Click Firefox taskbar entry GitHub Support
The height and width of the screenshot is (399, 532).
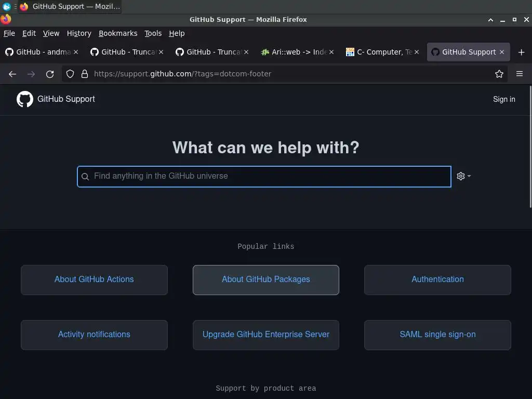[x=70, y=6]
